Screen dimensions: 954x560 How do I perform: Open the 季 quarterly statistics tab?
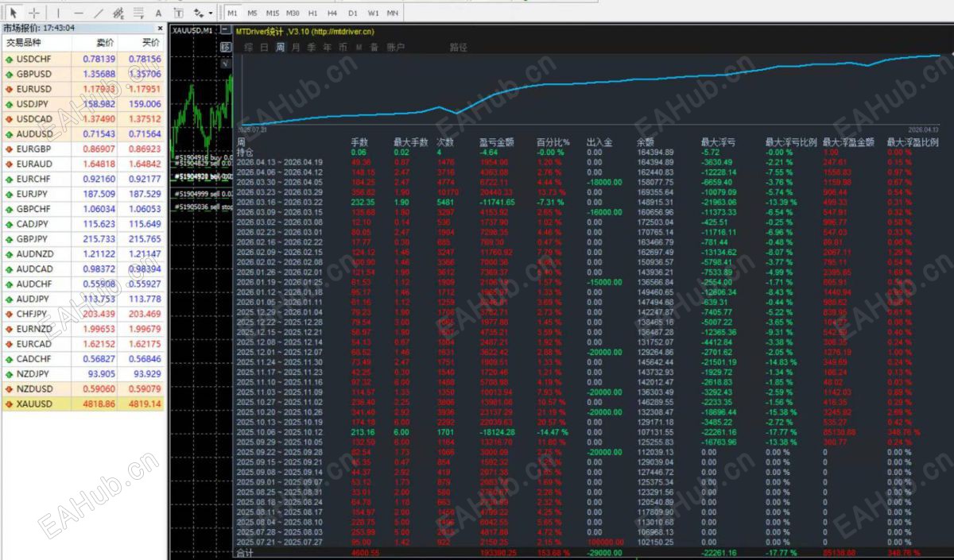point(312,48)
